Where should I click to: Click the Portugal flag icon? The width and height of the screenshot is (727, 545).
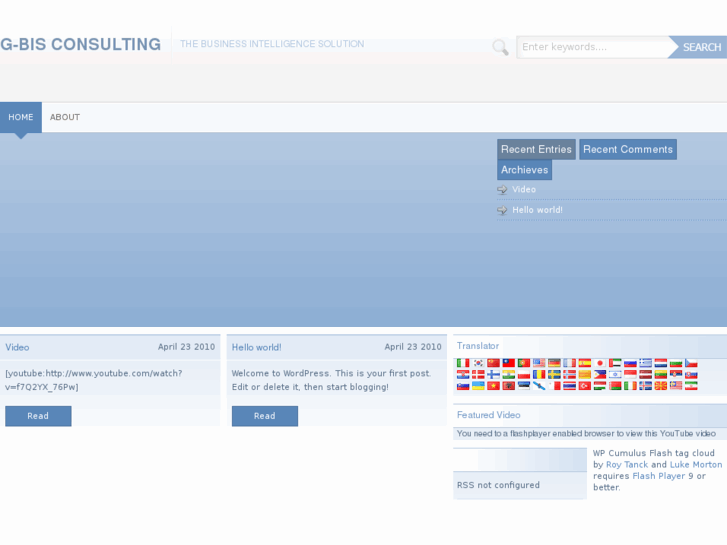[524, 363]
